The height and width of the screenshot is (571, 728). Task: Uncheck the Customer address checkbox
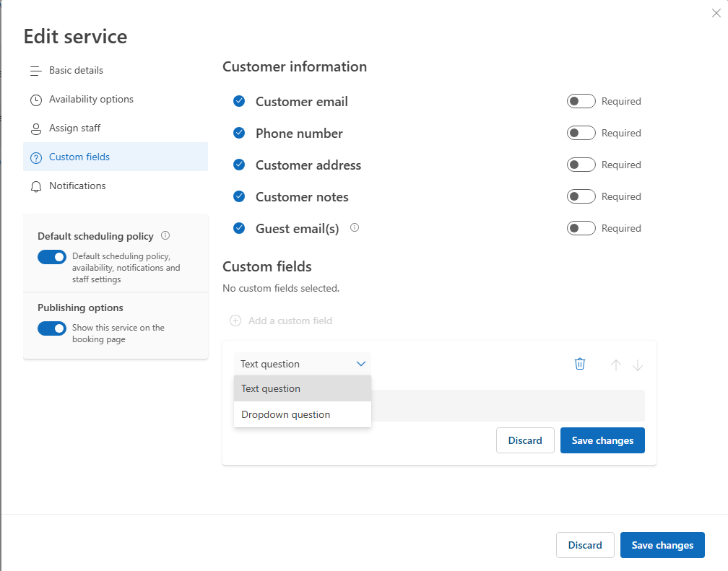click(239, 165)
